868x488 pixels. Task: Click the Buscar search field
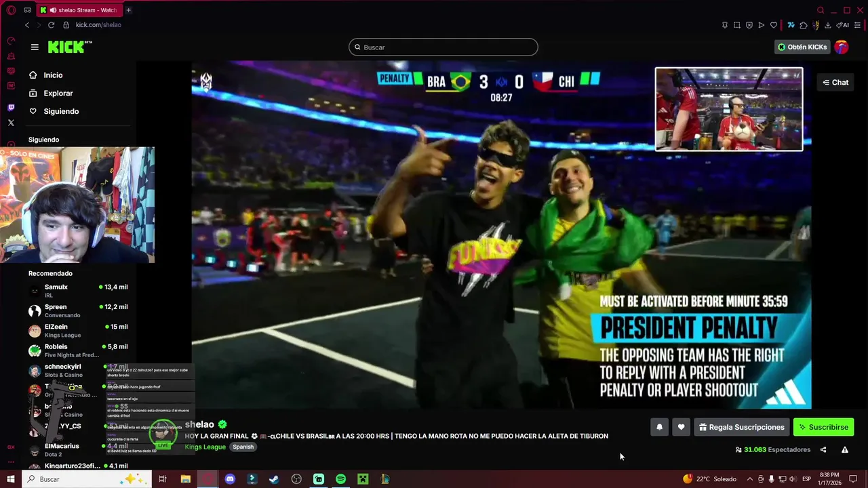pyautogui.click(x=443, y=47)
